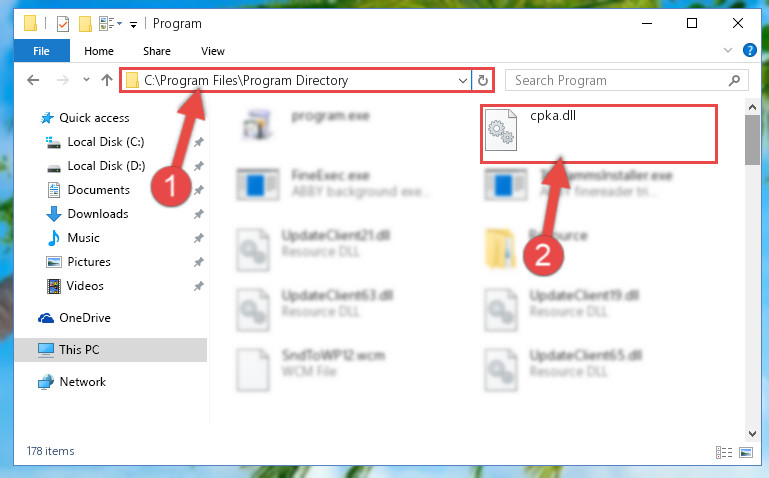Click the Properties quick access toolbar icon
769x478 pixels.
(x=63, y=24)
